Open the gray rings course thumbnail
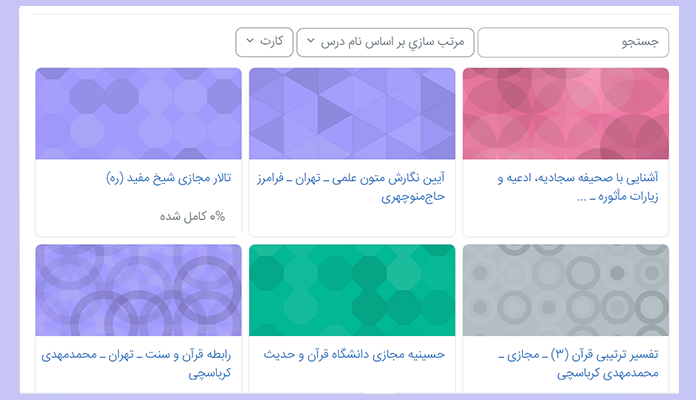Viewport: 696px width, 400px height. 566,290
